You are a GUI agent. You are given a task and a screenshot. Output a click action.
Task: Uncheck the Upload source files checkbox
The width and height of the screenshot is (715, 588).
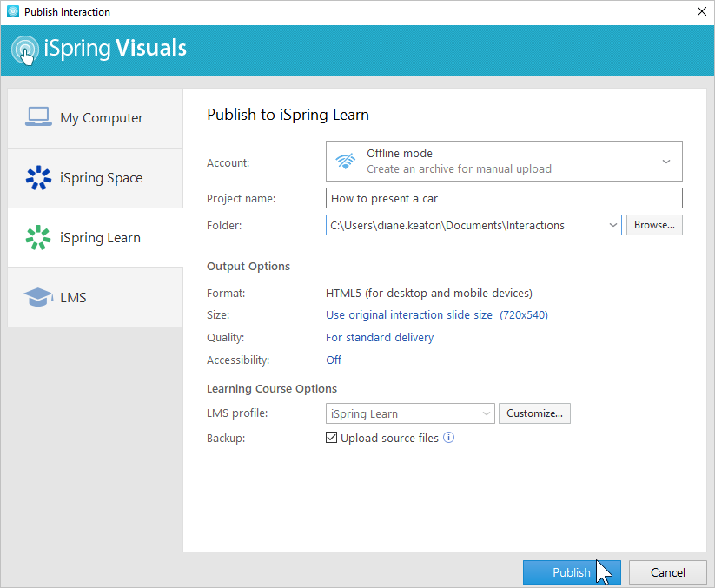[331, 438]
